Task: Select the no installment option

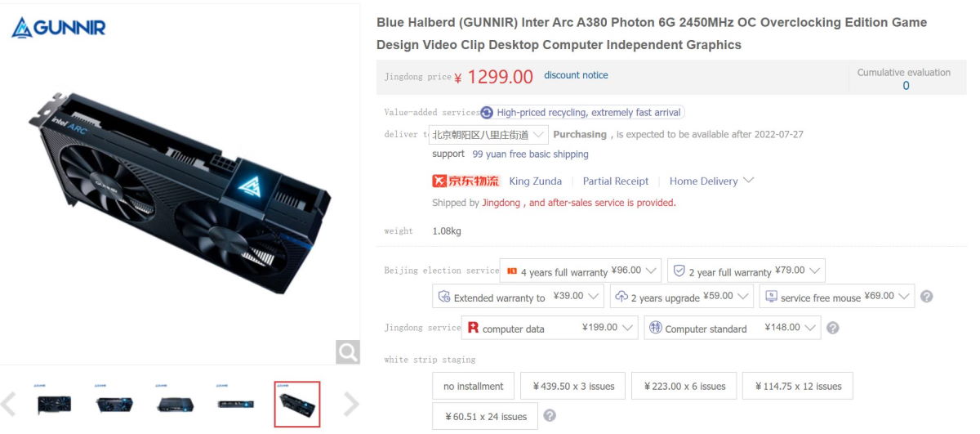Action: point(474,386)
